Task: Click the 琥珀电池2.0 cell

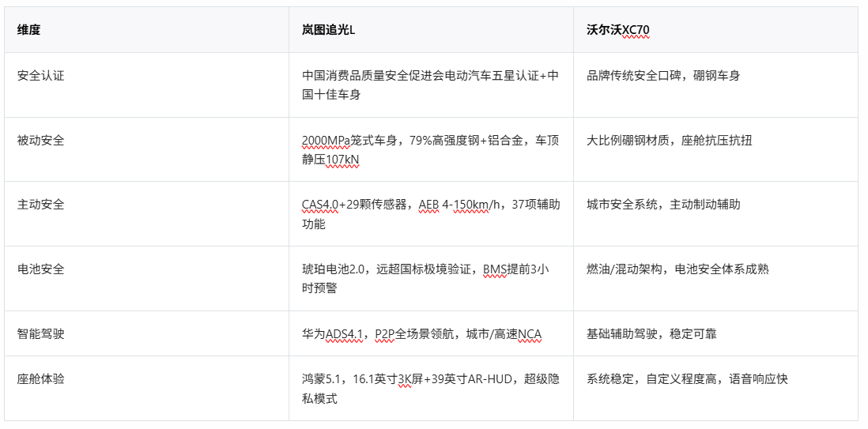Action: [x=431, y=278]
